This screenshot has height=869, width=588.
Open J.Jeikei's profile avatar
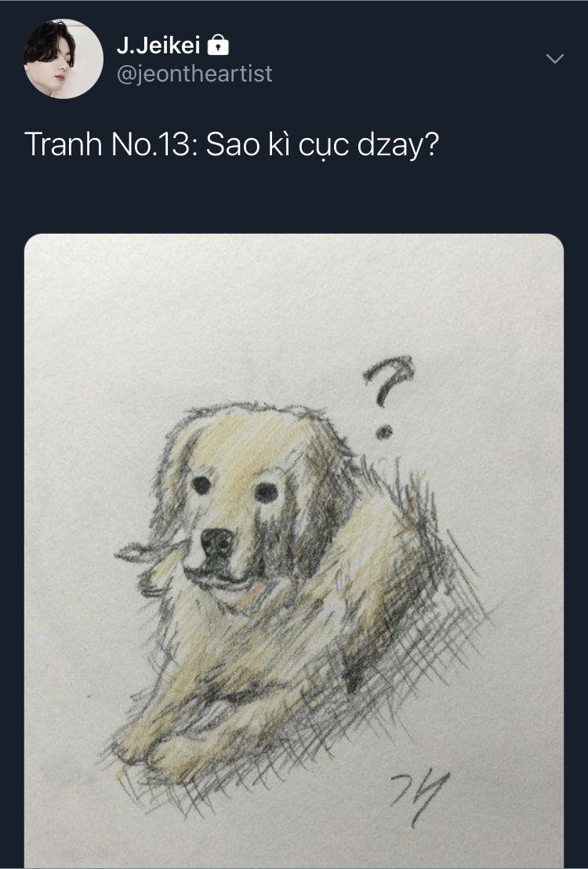tap(64, 59)
